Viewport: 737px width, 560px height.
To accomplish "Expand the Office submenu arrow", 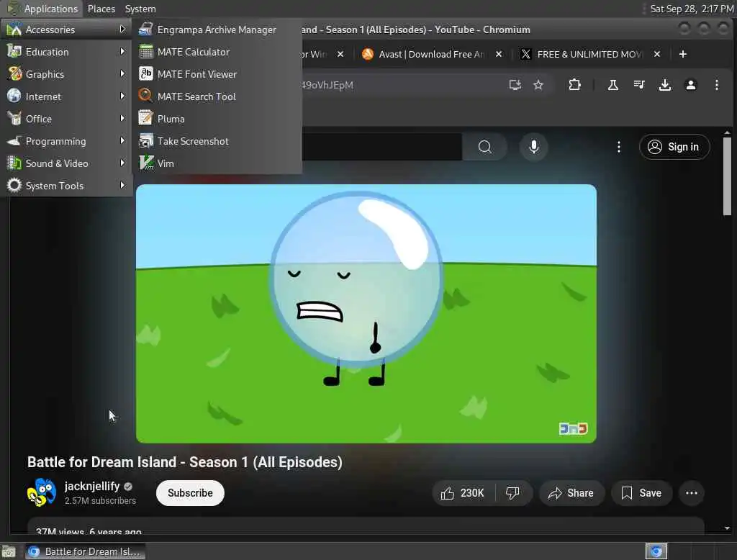I will (x=122, y=118).
